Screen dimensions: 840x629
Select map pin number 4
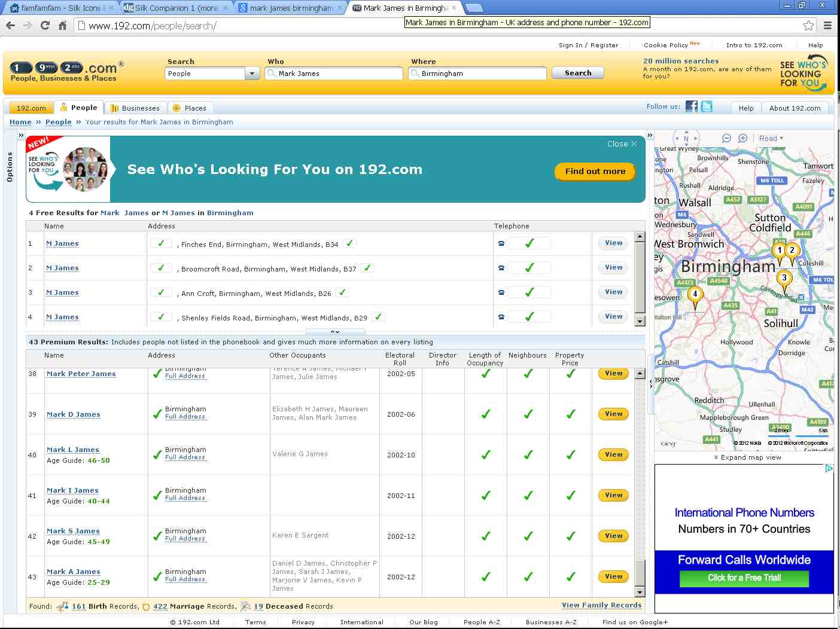pos(695,297)
